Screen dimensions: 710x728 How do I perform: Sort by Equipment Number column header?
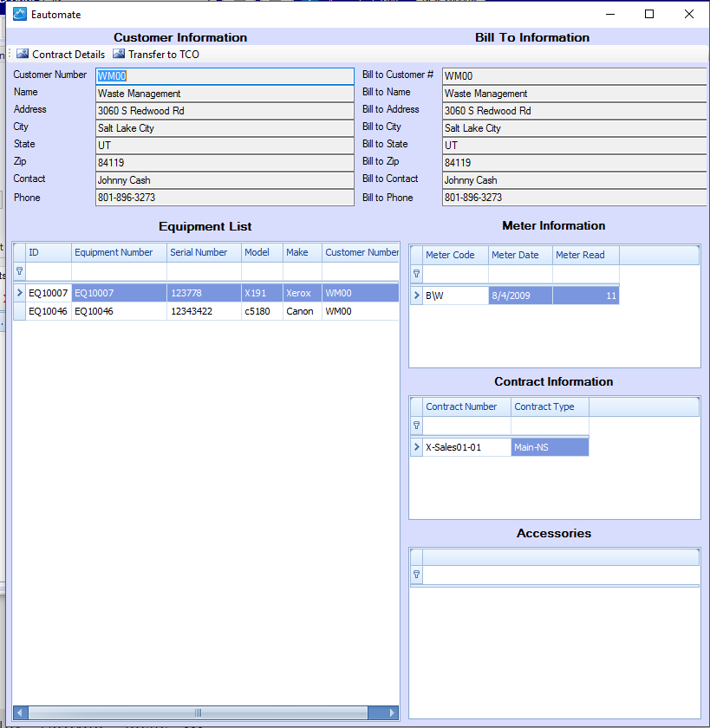(x=119, y=252)
